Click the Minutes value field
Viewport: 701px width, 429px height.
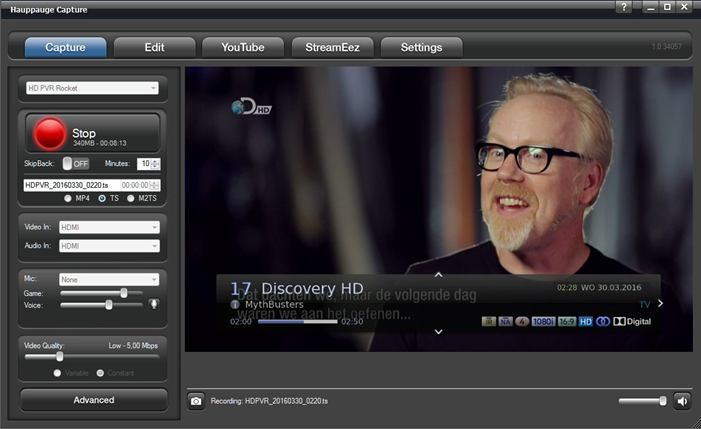pyautogui.click(x=144, y=164)
